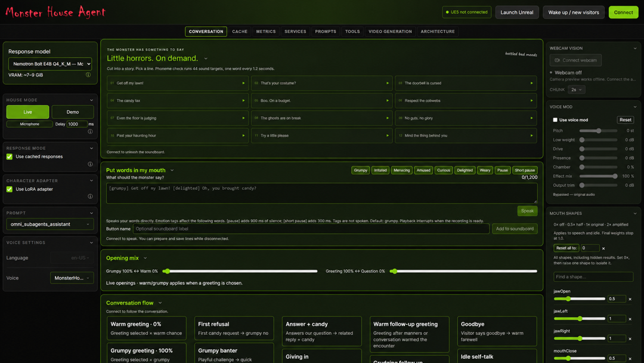Click the Launch Unreal button
This screenshot has width=644, height=363.
(516, 13)
